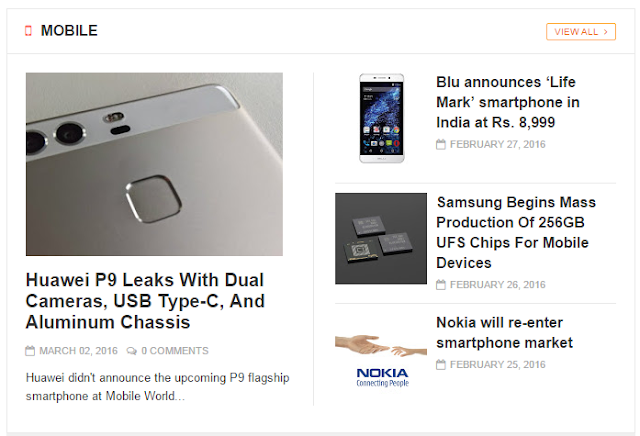The width and height of the screenshot is (640, 436).
Task: Open Blu announces 'Life Mark' smartphone article
Action: (x=508, y=102)
